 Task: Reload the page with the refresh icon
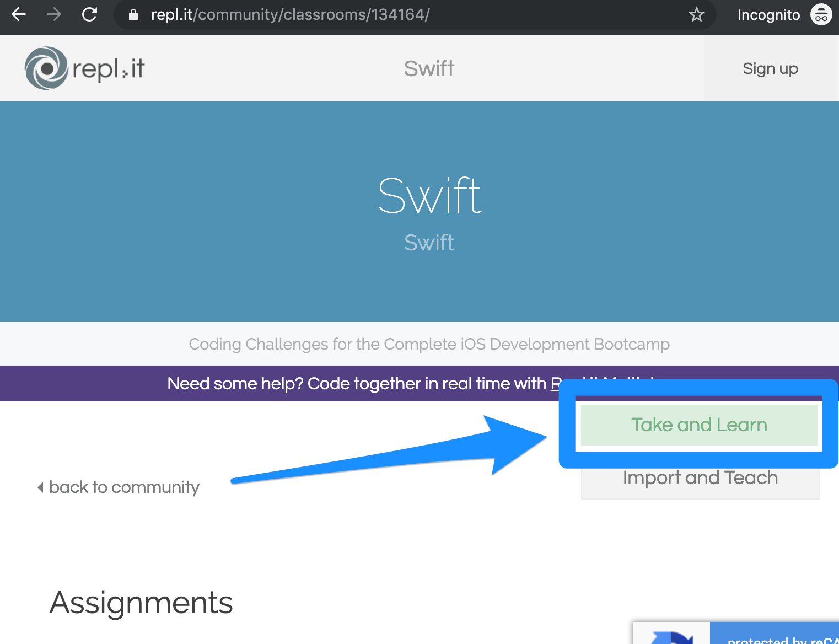[x=89, y=14]
